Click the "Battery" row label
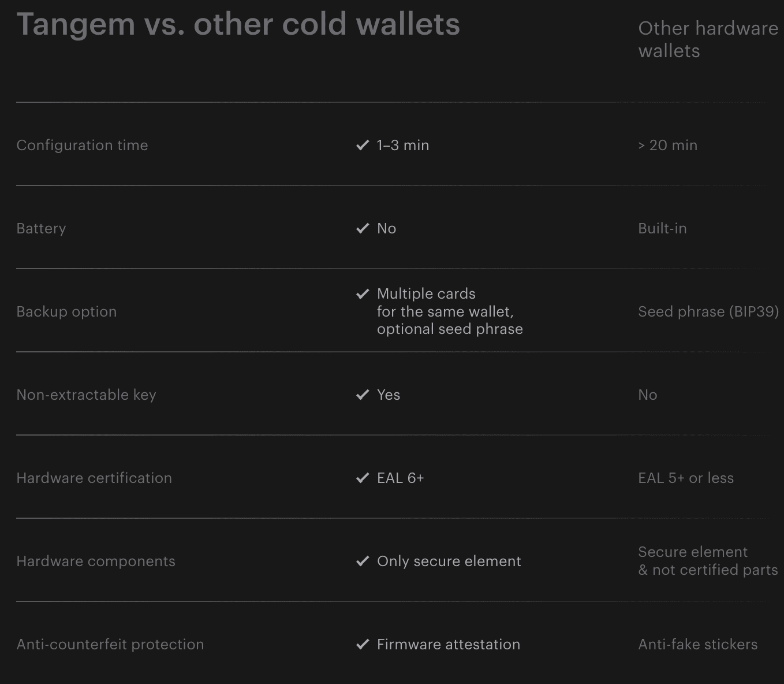This screenshot has height=684, width=784. (x=41, y=228)
